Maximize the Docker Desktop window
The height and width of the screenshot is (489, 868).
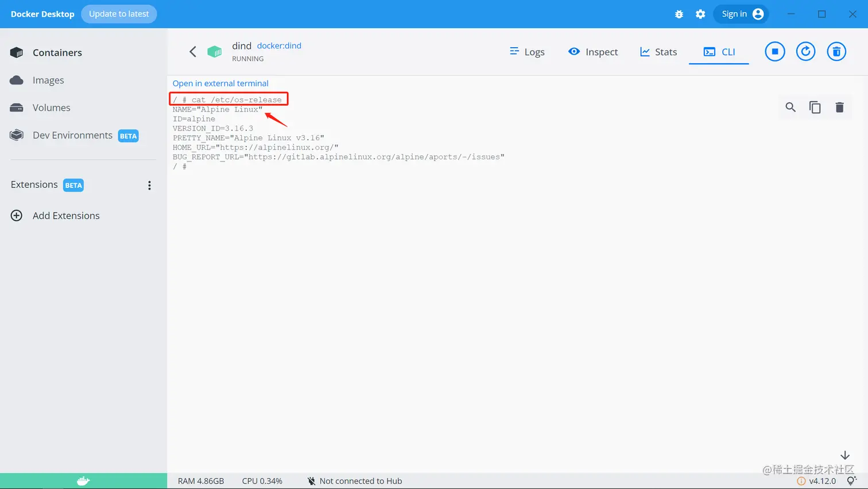822,14
